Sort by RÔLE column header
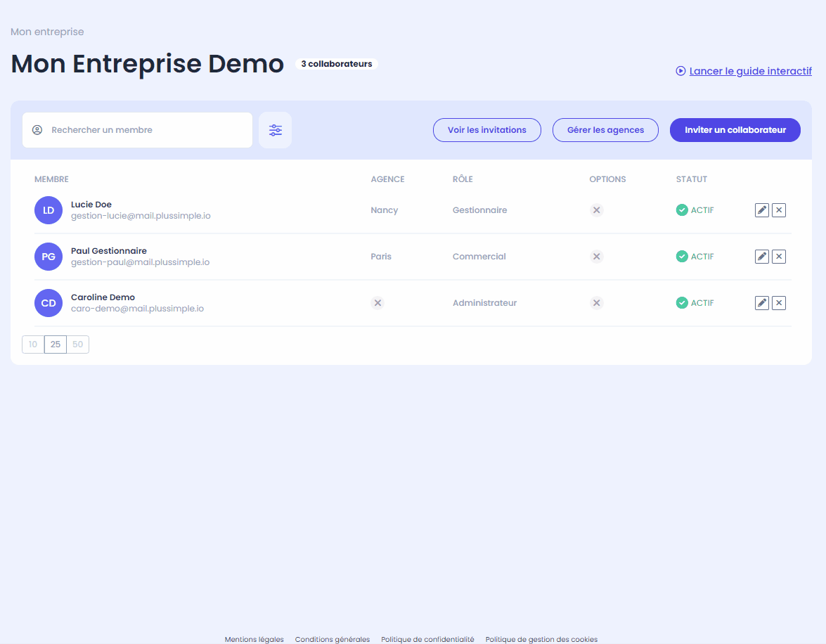Screen dimensions: 826x644 463,179
